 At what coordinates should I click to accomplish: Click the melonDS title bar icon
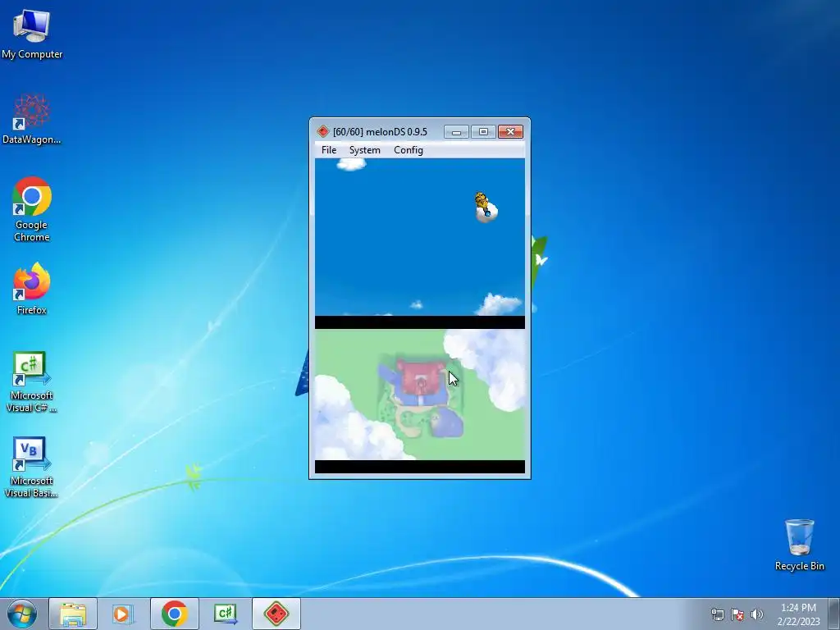point(322,131)
